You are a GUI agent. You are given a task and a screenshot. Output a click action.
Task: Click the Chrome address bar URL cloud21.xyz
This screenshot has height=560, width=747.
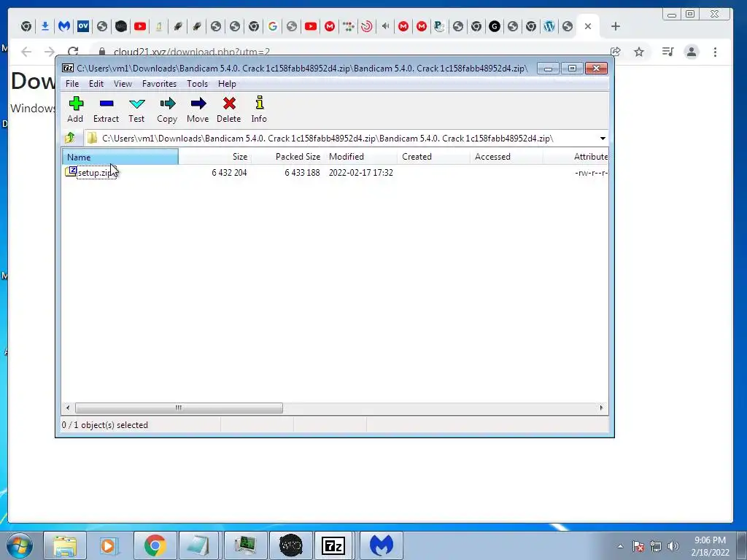tap(192, 52)
